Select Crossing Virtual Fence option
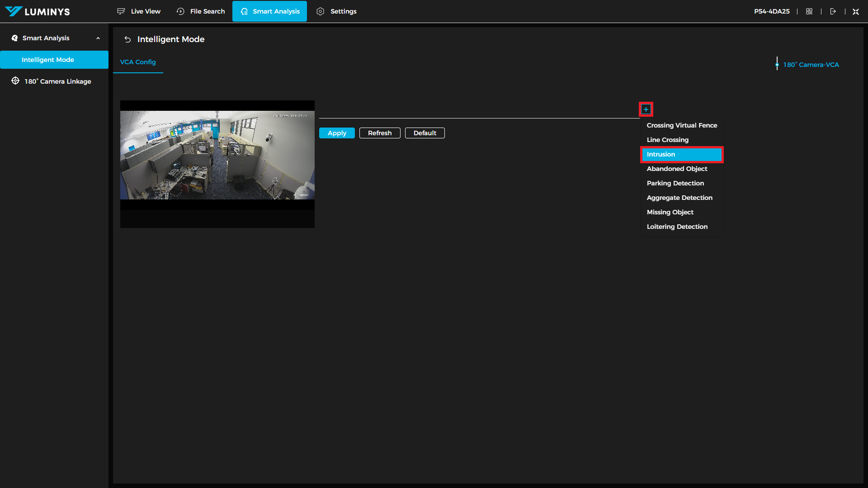Screen dimensions: 868x488 (681, 125)
